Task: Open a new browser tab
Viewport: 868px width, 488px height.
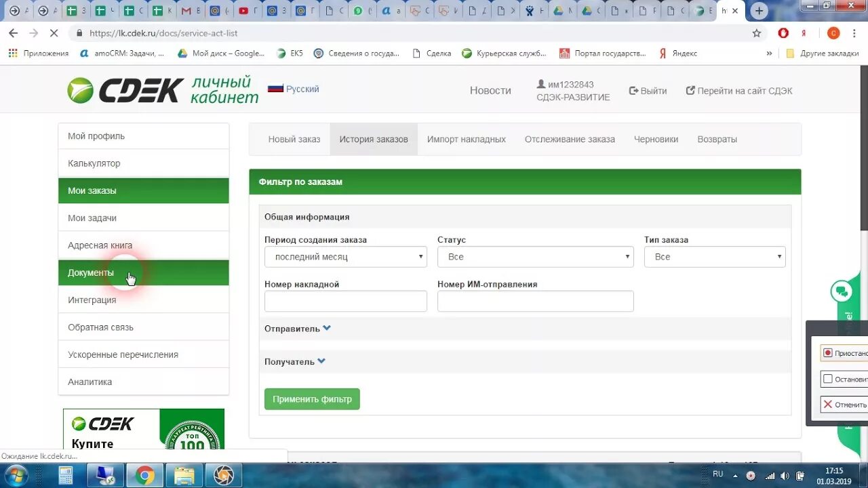Action: (759, 11)
